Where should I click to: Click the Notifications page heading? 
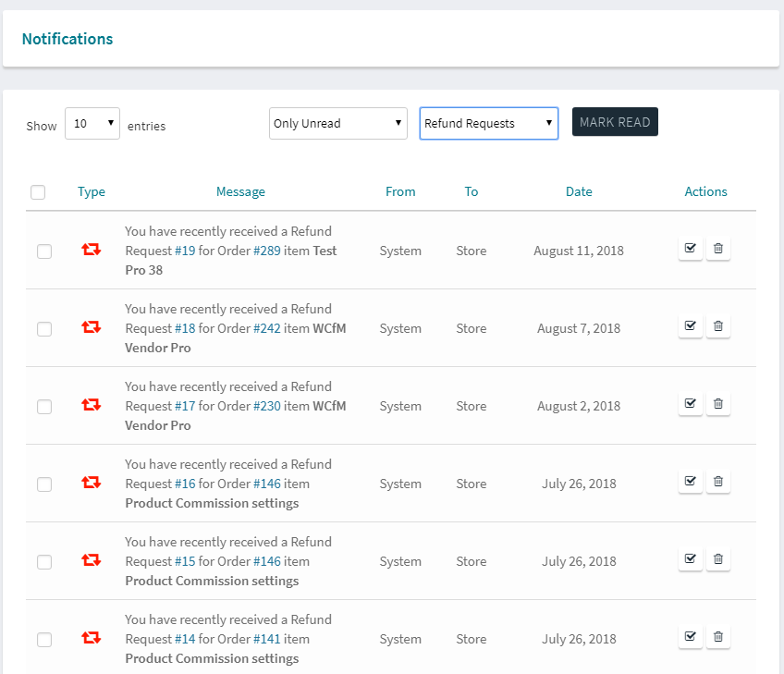67,39
